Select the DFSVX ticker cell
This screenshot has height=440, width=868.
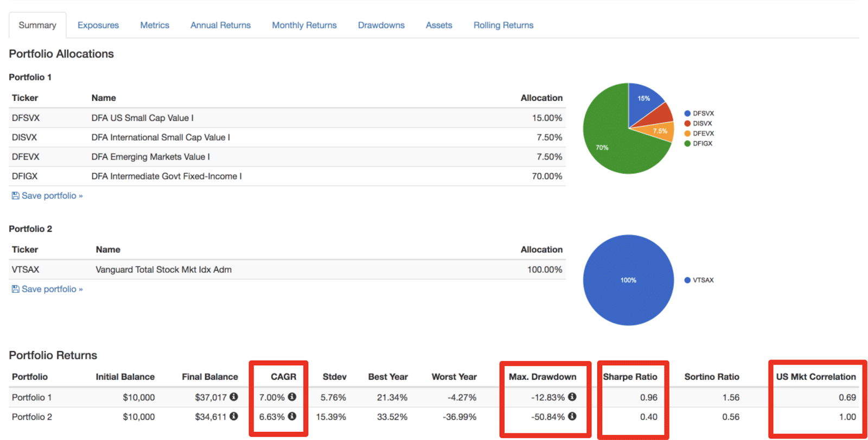click(x=25, y=118)
